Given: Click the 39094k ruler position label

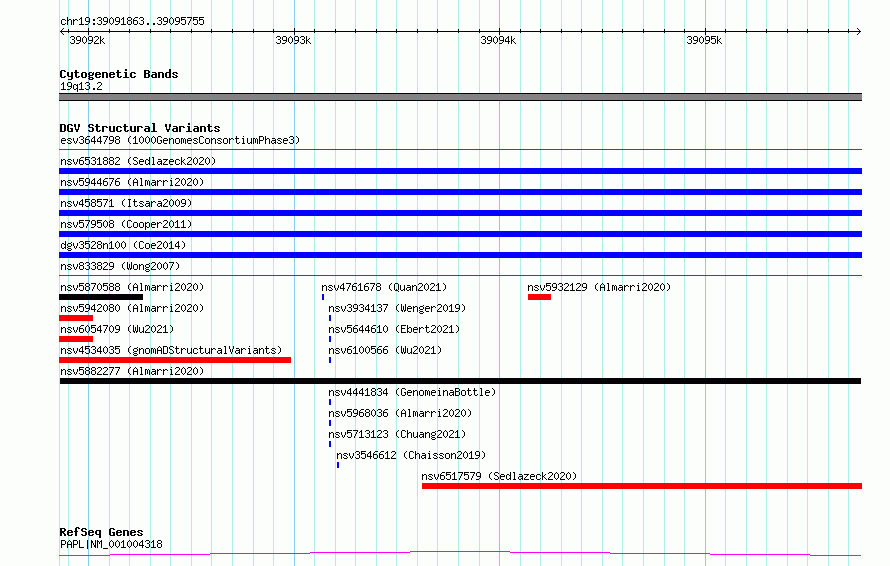Looking at the screenshot, I should [498, 40].
